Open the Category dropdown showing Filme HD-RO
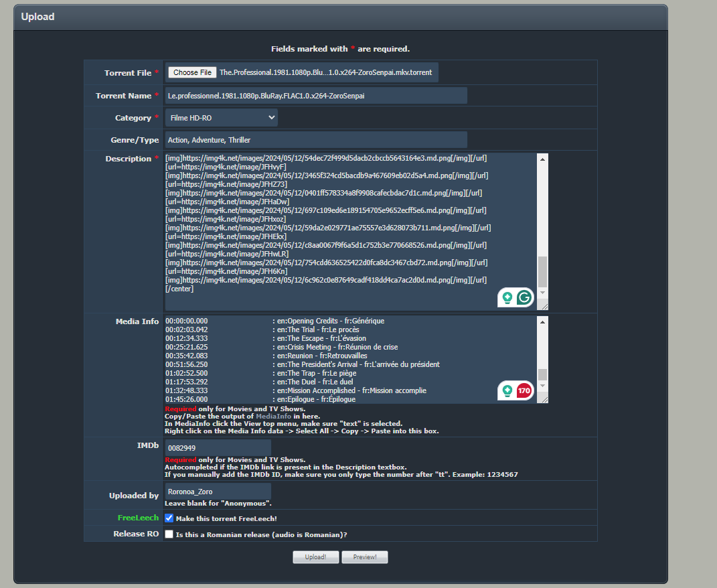The width and height of the screenshot is (717, 588). pyautogui.click(x=221, y=118)
